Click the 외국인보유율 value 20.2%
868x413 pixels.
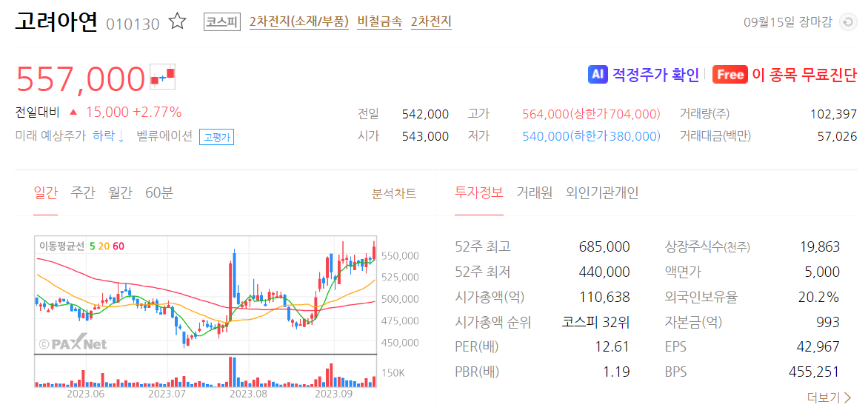(x=819, y=297)
